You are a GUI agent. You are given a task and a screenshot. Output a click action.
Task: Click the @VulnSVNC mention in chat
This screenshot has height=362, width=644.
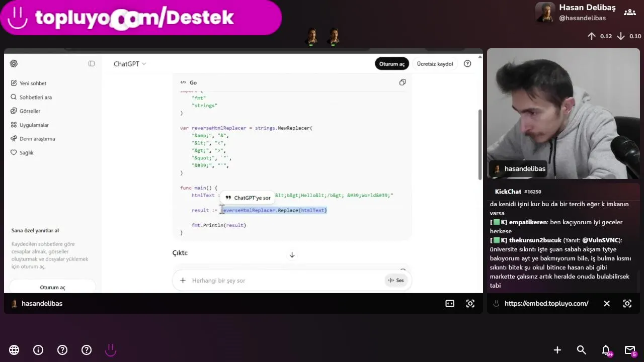click(601, 240)
